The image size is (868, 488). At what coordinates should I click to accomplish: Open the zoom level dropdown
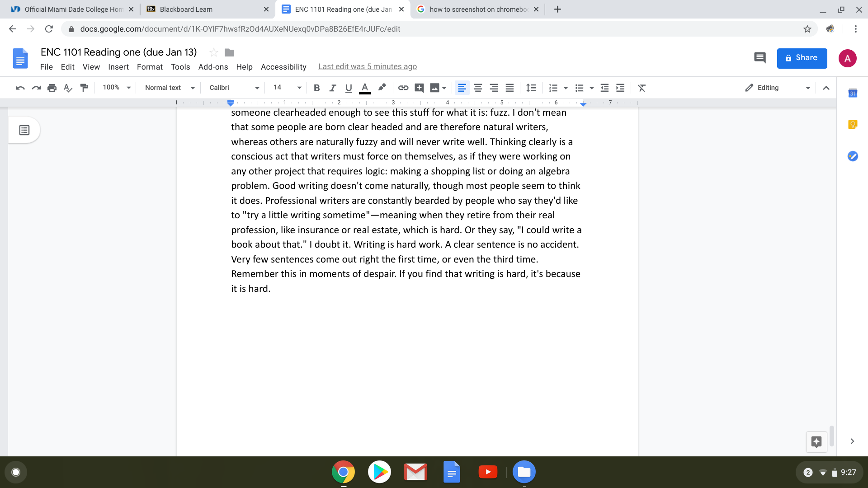click(x=117, y=88)
